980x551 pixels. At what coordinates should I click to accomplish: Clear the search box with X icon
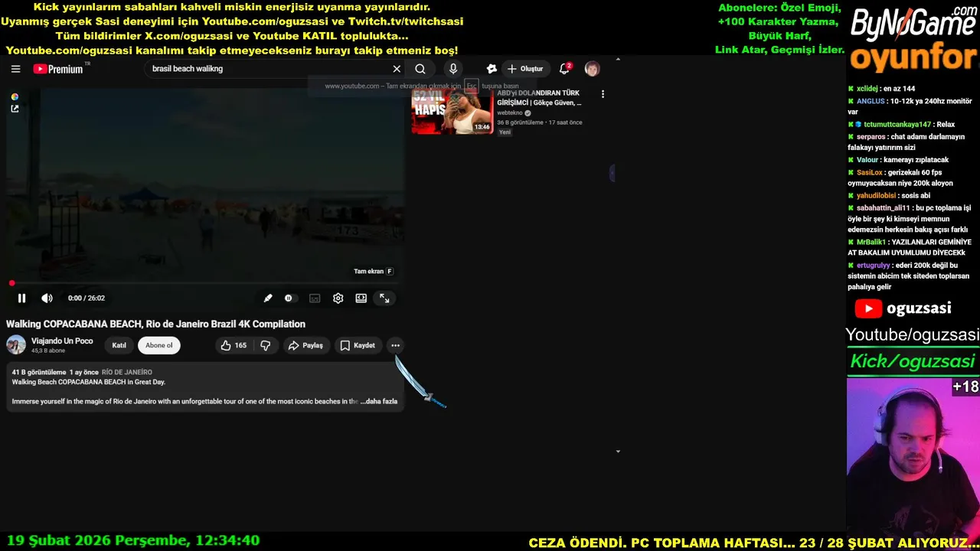click(x=397, y=69)
